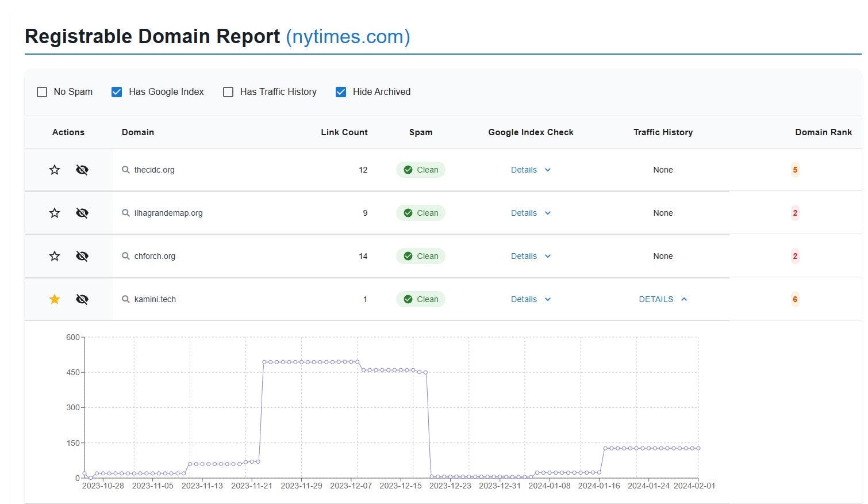Click search icon beside thecidc.org
The height and width of the screenshot is (504, 868).
point(126,170)
